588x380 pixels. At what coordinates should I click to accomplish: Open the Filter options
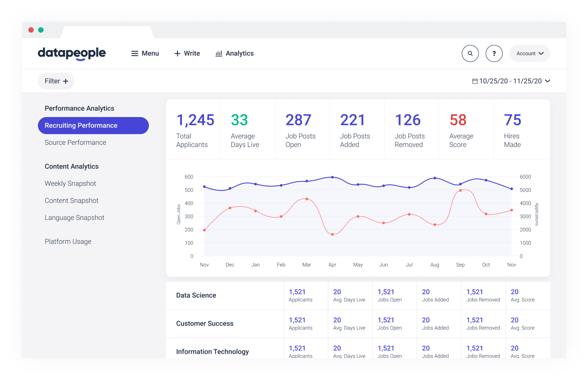[x=56, y=81]
